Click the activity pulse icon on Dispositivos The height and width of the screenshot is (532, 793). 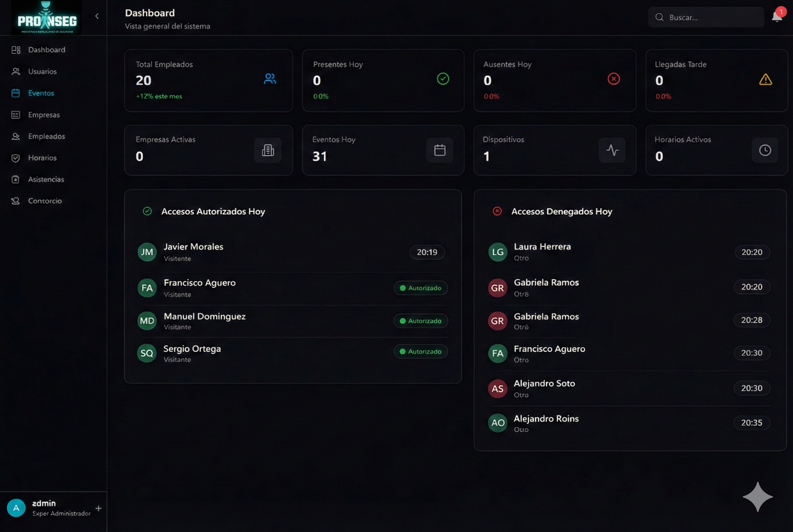(612, 150)
